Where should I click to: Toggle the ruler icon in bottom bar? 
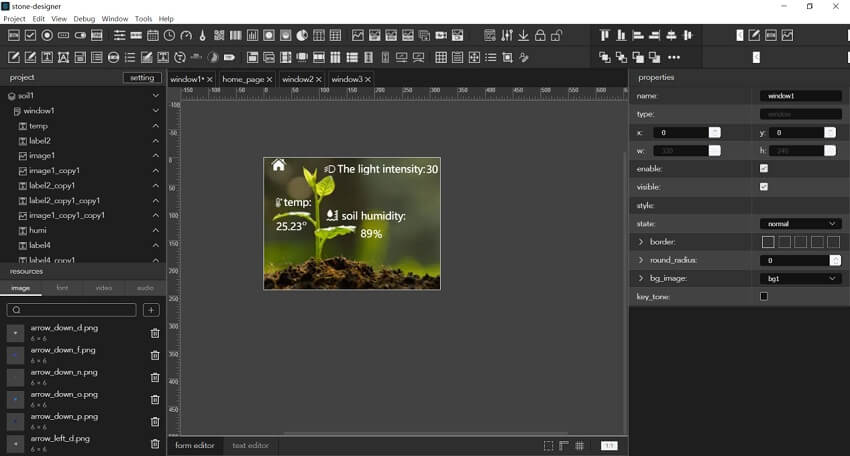tap(564, 446)
